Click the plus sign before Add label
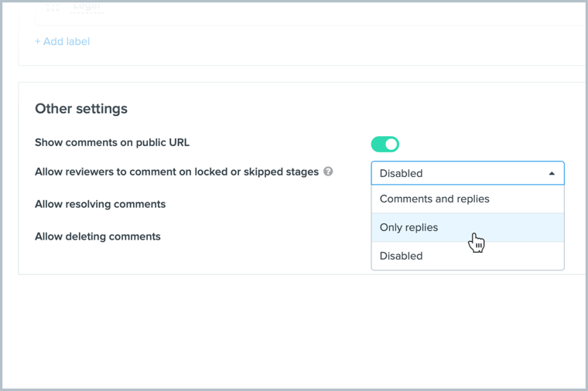 click(38, 42)
